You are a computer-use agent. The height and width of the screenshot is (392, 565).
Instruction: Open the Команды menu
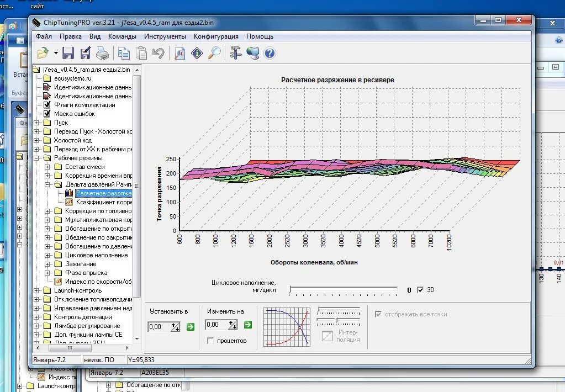click(x=122, y=36)
